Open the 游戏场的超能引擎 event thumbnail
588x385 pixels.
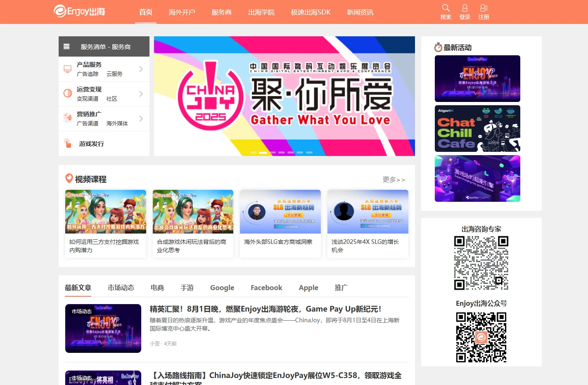477,178
